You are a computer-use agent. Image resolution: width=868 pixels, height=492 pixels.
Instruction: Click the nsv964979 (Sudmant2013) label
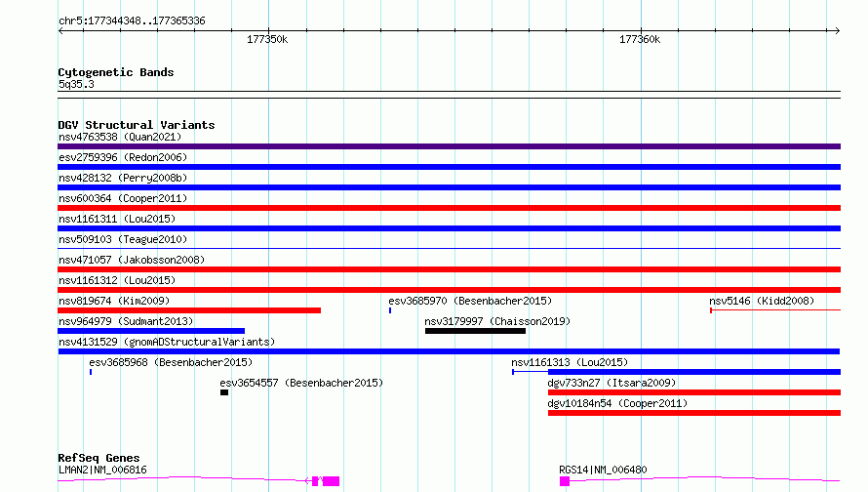(x=126, y=321)
